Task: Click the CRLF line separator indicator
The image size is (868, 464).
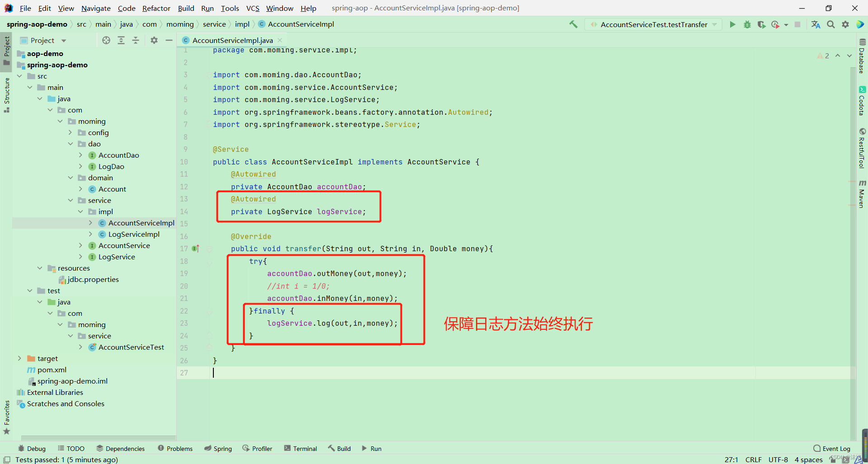Action: pyautogui.click(x=753, y=459)
